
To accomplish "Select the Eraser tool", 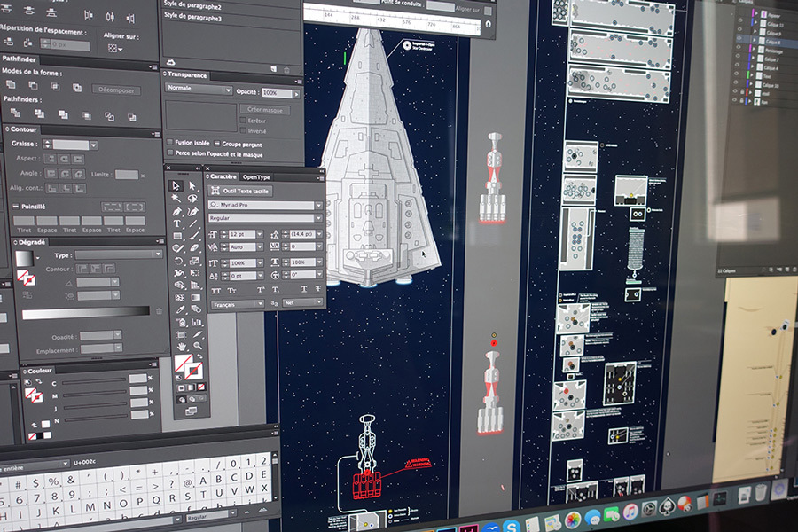I will click(193, 247).
